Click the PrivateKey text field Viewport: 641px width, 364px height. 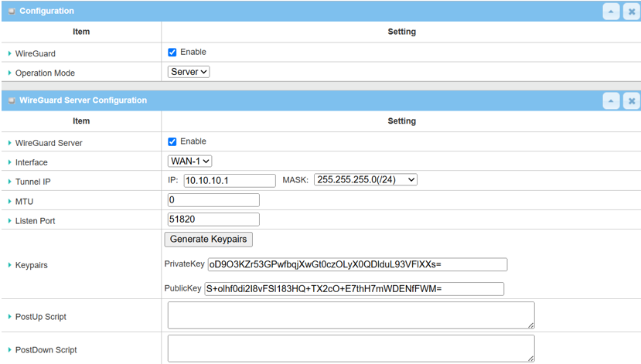click(x=357, y=264)
